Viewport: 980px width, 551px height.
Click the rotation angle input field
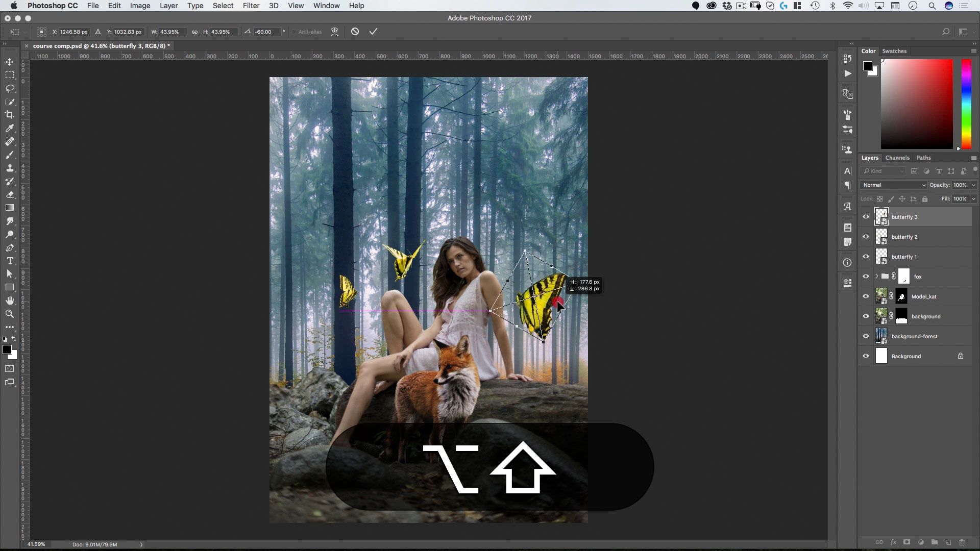click(x=267, y=32)
